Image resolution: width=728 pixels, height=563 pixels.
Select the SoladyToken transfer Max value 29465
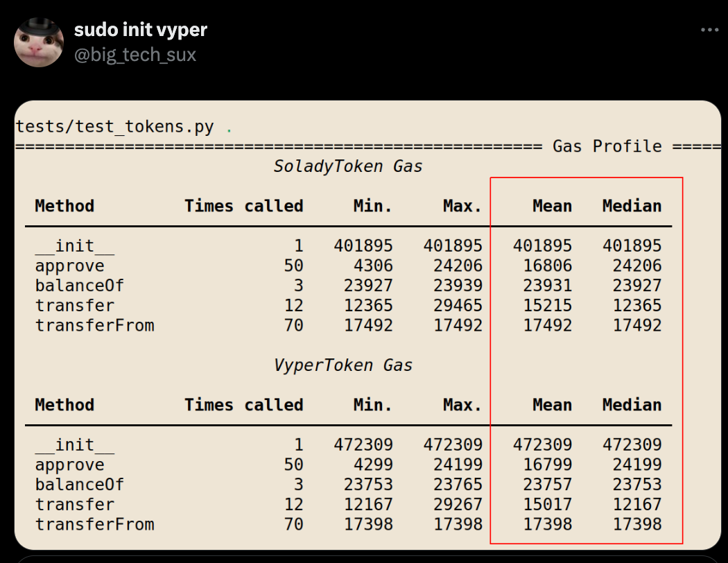(458, 305)
